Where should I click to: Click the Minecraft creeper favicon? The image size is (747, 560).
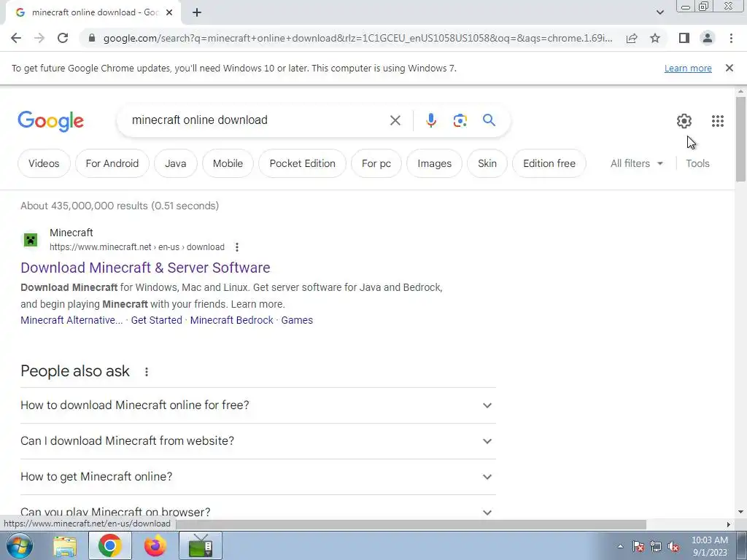tap(31, 239)
